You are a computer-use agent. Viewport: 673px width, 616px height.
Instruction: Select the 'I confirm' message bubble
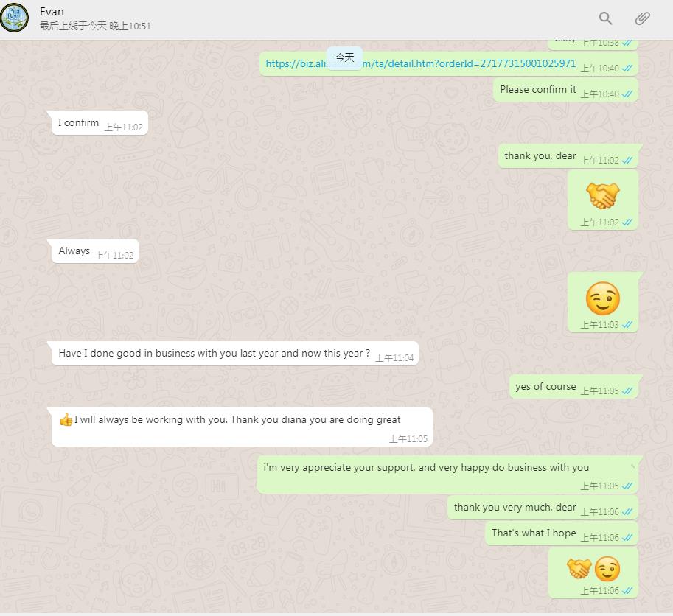point(100,123)
